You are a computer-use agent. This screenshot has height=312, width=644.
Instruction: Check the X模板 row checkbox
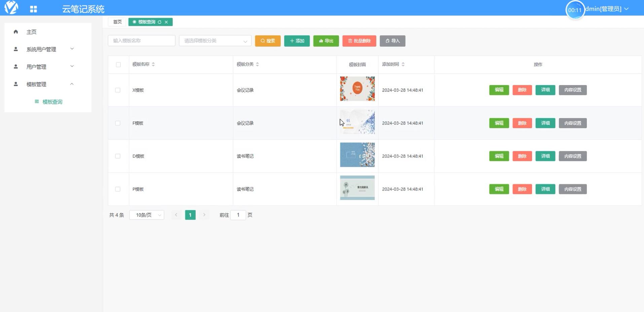click(x=118, y=90)
